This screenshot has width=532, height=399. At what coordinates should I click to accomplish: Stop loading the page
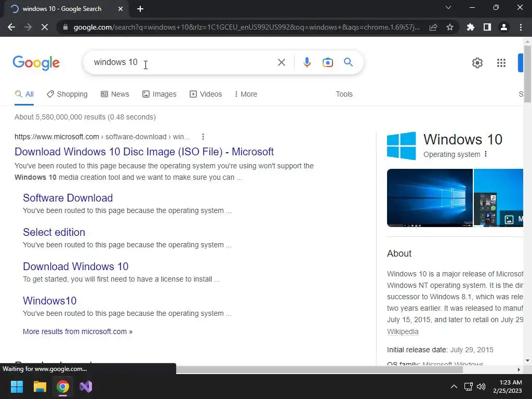point(45,27)
